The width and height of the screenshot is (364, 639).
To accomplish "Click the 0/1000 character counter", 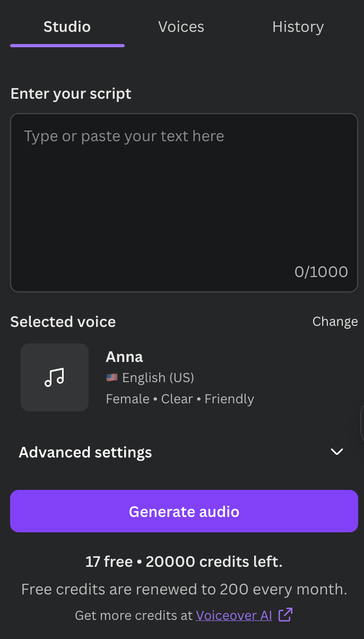I will [321, 272].
